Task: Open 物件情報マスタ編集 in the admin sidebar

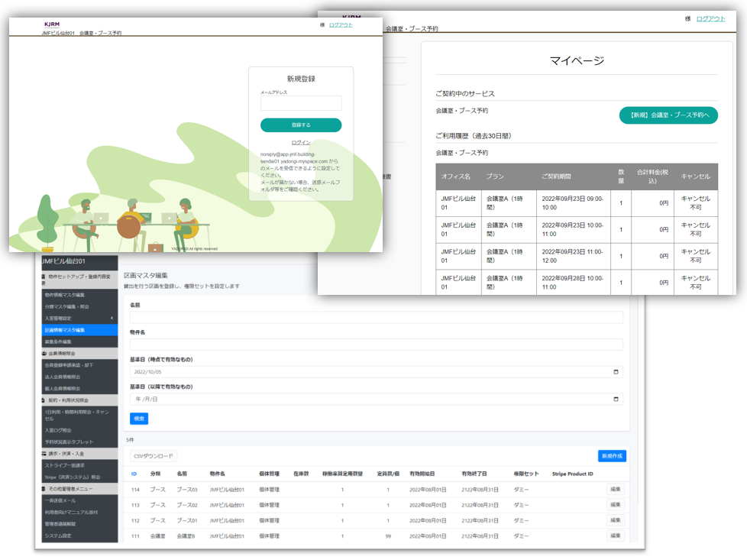Action: [x=79, y=295]
